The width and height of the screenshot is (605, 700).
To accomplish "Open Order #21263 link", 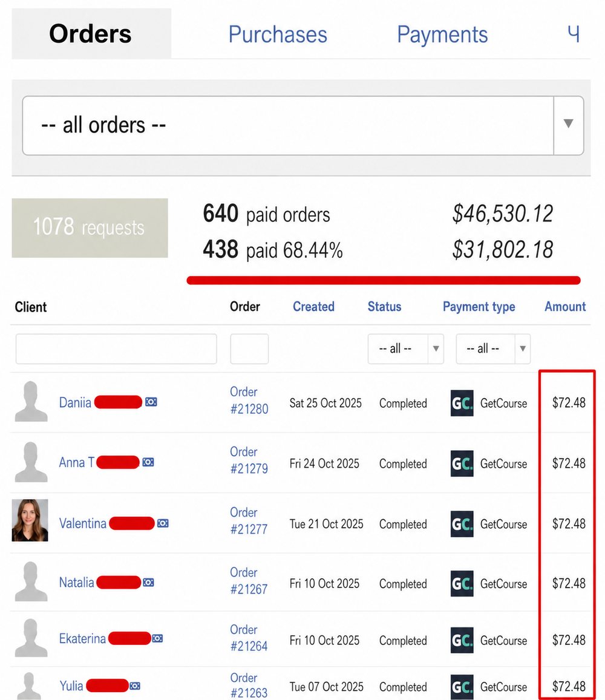I will pyautogui.click(x=249, y=685).
